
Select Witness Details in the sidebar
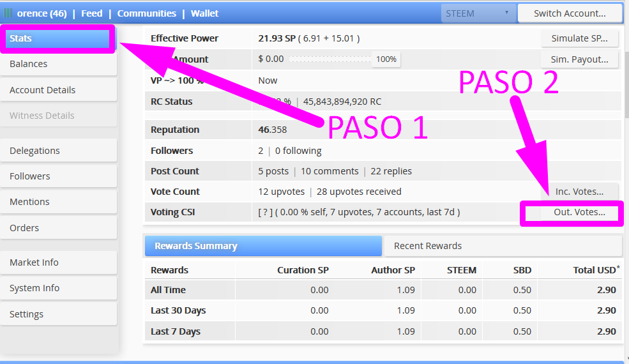59,116
